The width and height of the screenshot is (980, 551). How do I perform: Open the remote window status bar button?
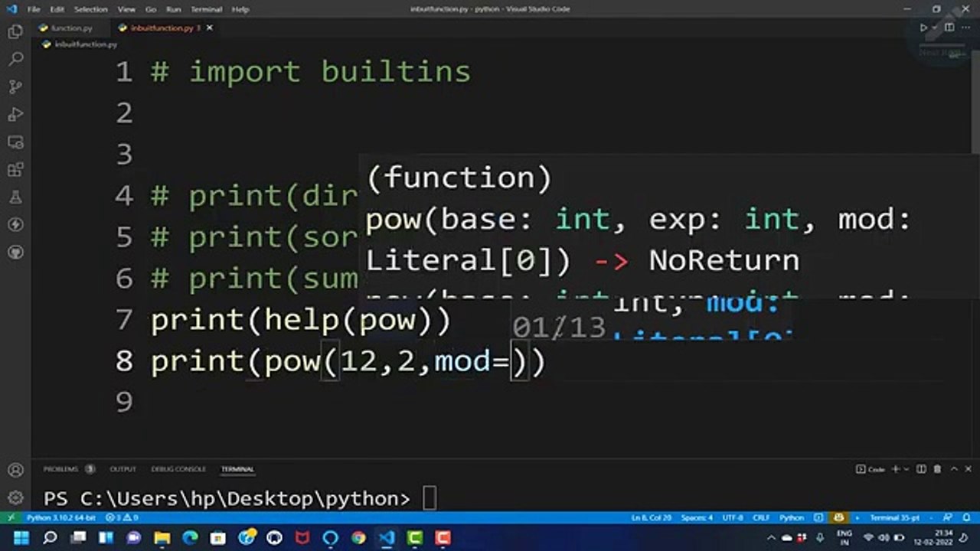11,518
